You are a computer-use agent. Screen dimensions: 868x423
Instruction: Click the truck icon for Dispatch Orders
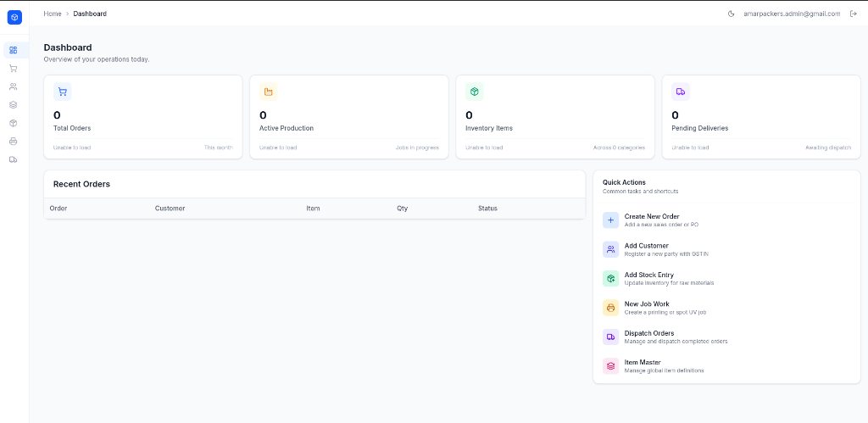[610, 337]
